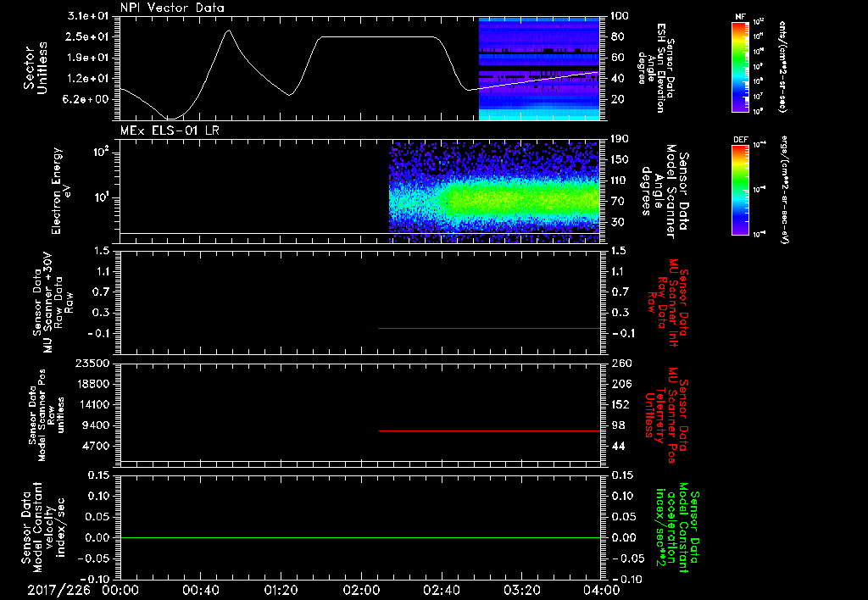Click the 190 scanner angle tick label

tap(620, 139)
